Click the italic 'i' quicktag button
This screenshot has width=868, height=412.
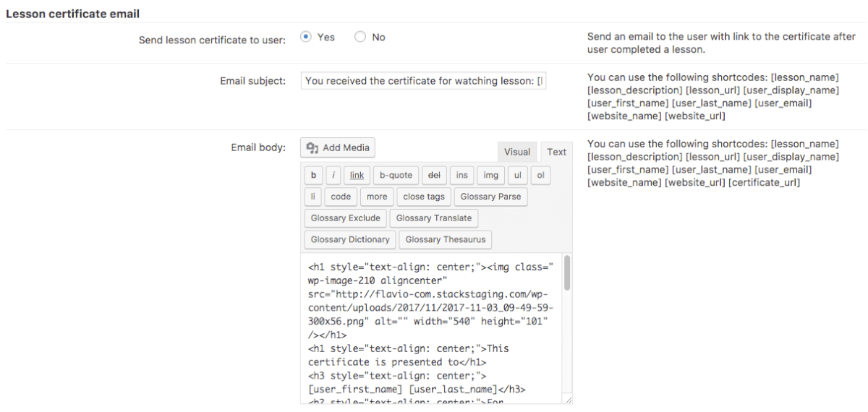click(333, 175)
